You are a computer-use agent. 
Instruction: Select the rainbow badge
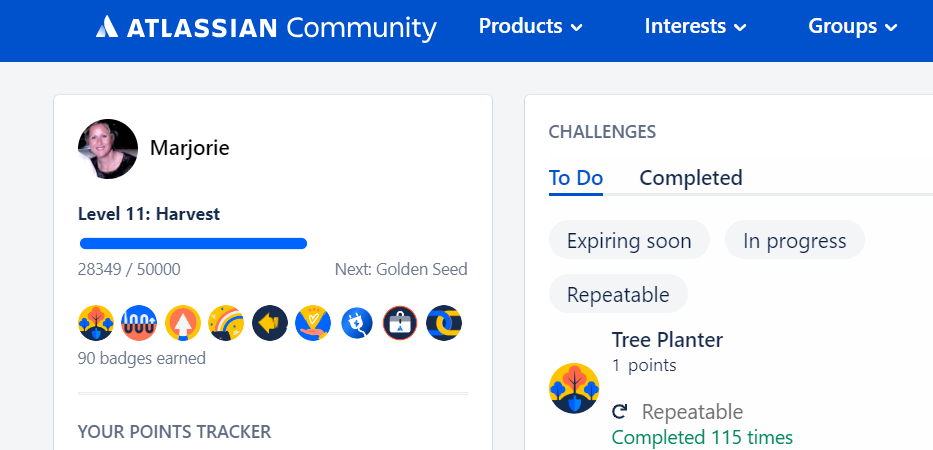pyautogui.click(x=226, y=323)
